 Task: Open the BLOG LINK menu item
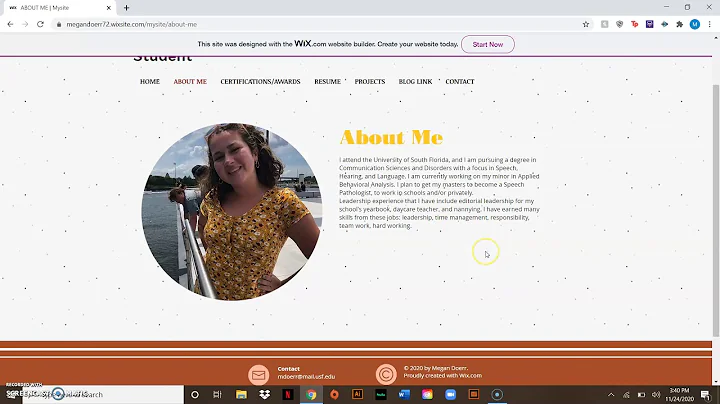point(415,82)
